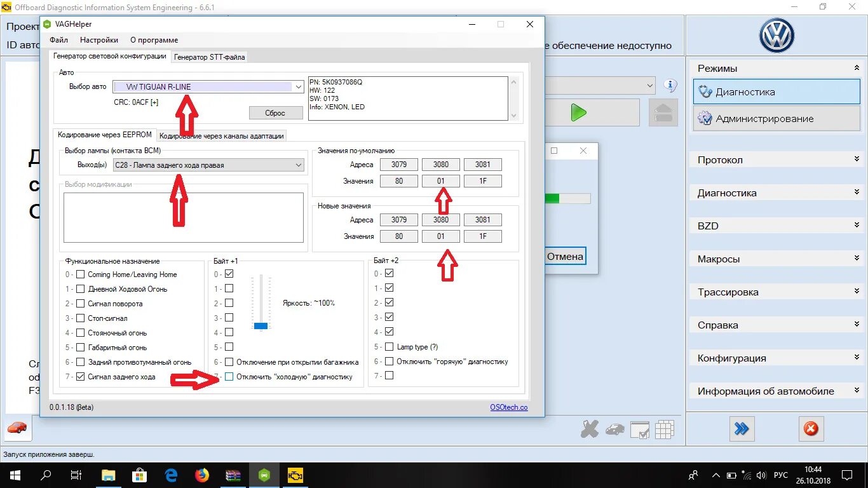Click the grey car icon in bottom toolbar
This screenshot has height=488, width=868.
tap(614, 430)
